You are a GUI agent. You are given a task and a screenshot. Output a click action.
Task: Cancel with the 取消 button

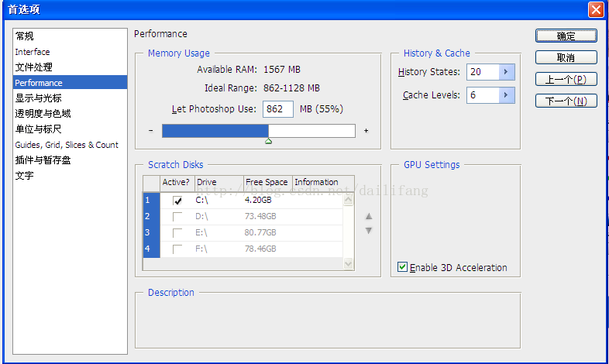[x=566, y=57]
